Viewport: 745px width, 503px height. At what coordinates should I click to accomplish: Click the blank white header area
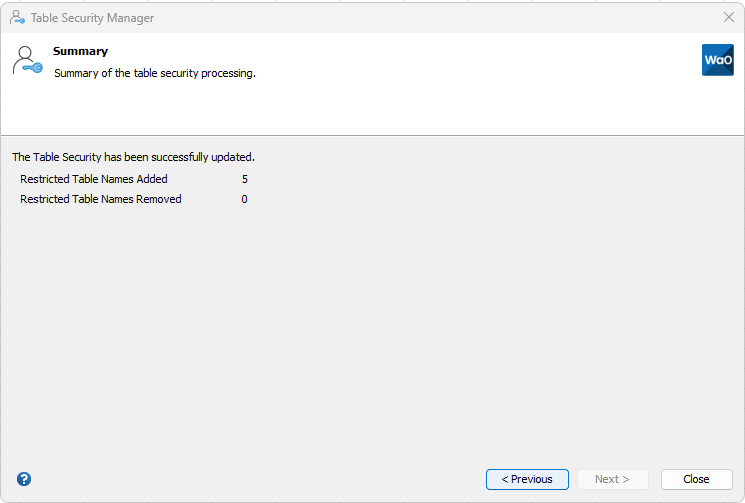(x=450, y=100)
